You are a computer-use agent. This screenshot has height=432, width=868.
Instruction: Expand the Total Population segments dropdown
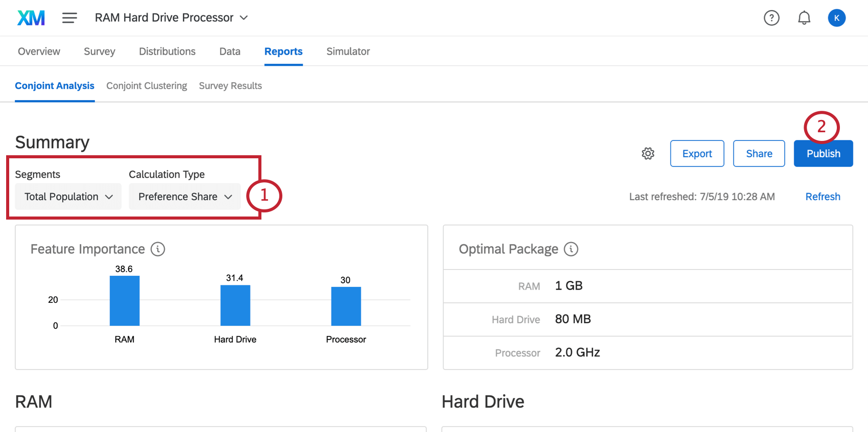coord(68,197)
